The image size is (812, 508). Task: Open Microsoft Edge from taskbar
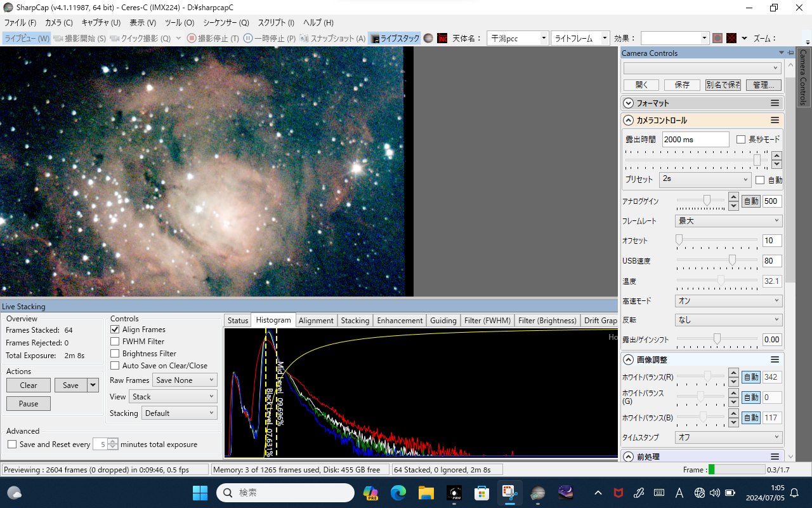click(x=398, y=493)
